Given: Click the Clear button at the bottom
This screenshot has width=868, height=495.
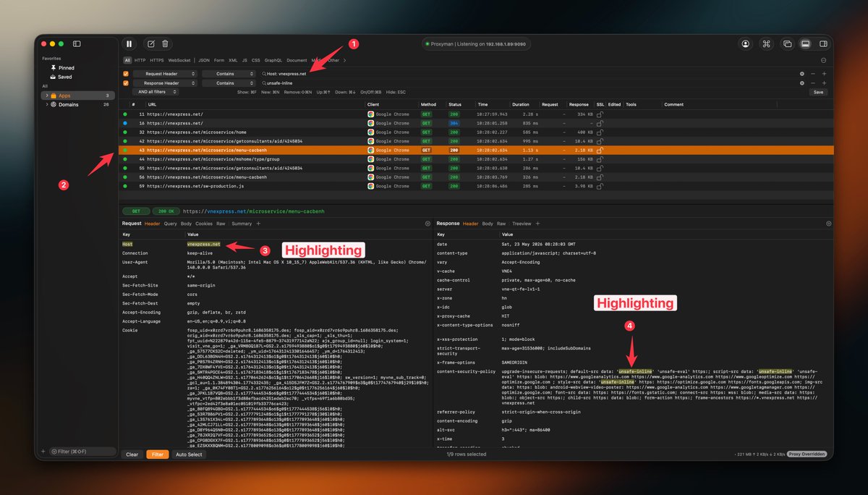Looking at the screenshot, I should [132, 454].
